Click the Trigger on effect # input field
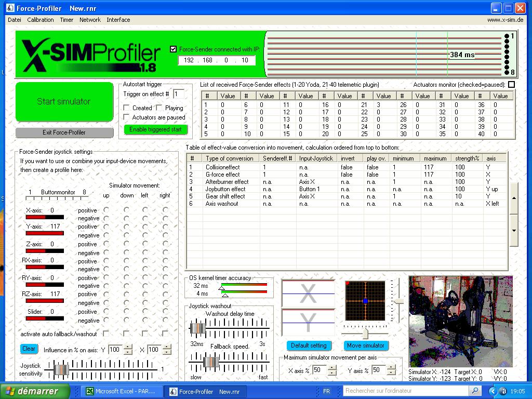This screenshot has height=399, width=532. [x=179, y=94]
